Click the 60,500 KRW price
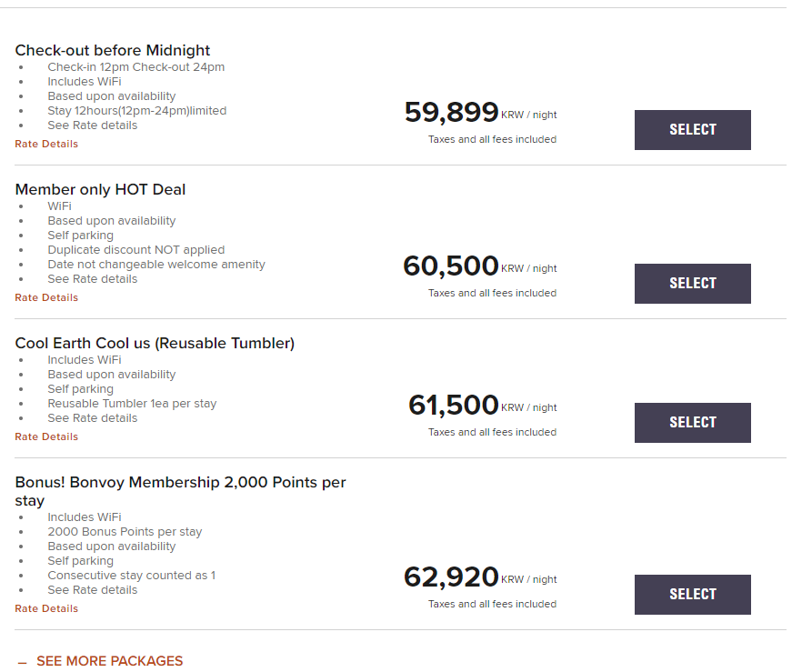Viewport: 802px width, 672px height. [x=451, y=266]
